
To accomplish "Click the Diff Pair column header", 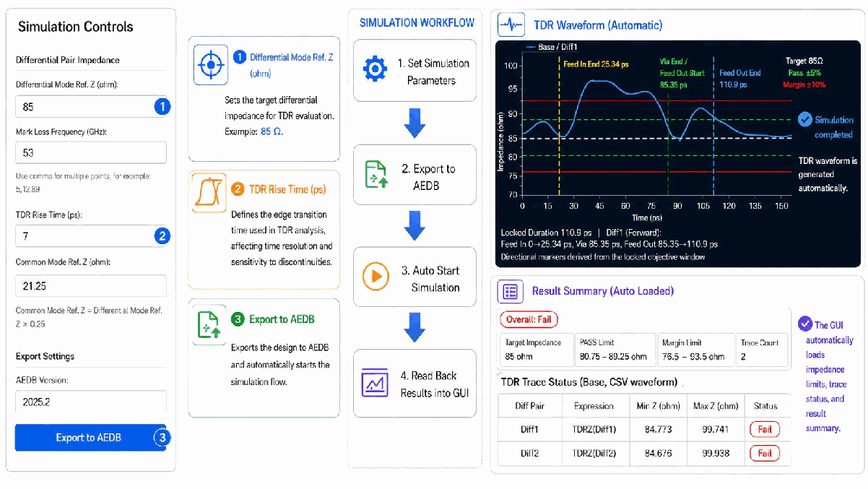I will (x=530, y=406).
